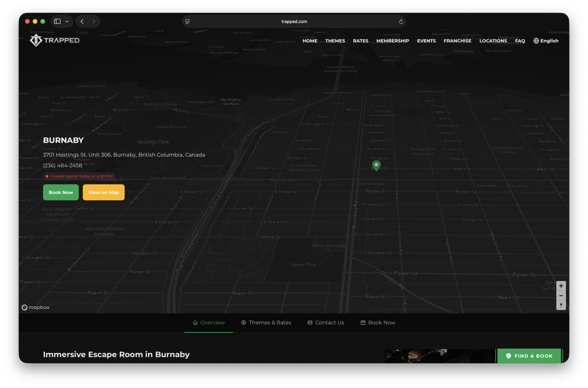Click the Cascadia Terminal map label

pos(281,99)
